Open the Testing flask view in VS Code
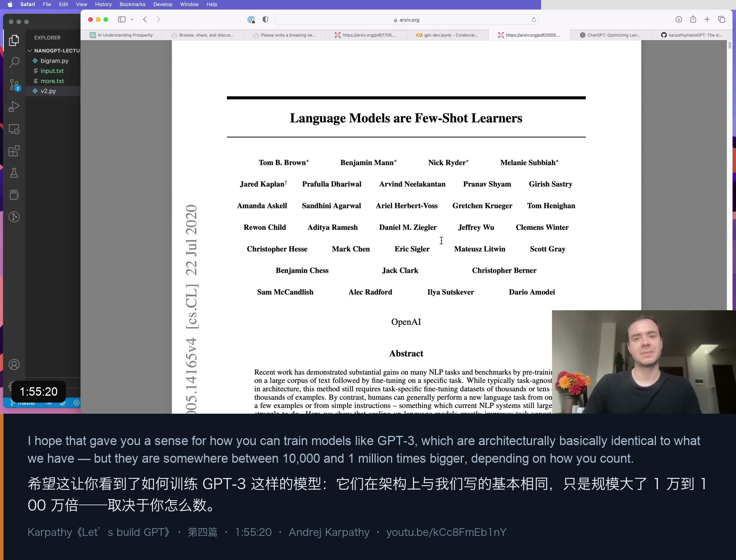The width and height of the screenshot is (736, 560). click(14, 173)
